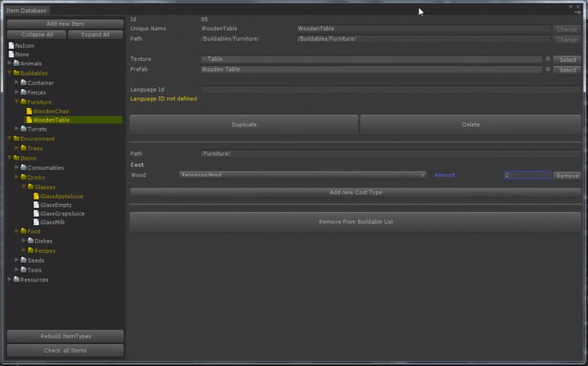Click the Resources folder icon

[17, 280]
